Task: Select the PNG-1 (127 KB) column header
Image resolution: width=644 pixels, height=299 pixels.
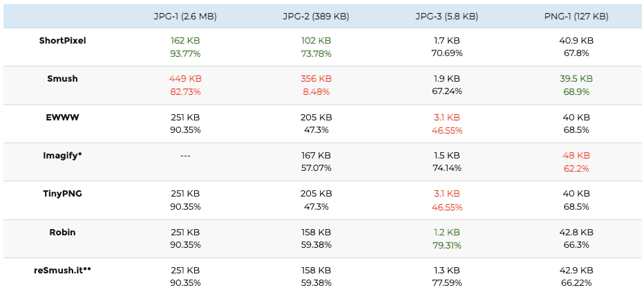Action: [577, 17]
